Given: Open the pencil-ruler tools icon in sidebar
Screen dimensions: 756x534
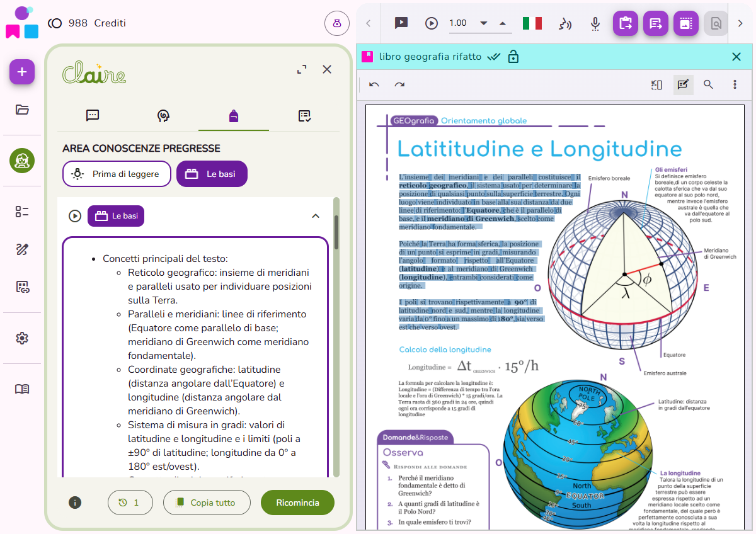Looking at the screenshot, I should tap(22, 249).
